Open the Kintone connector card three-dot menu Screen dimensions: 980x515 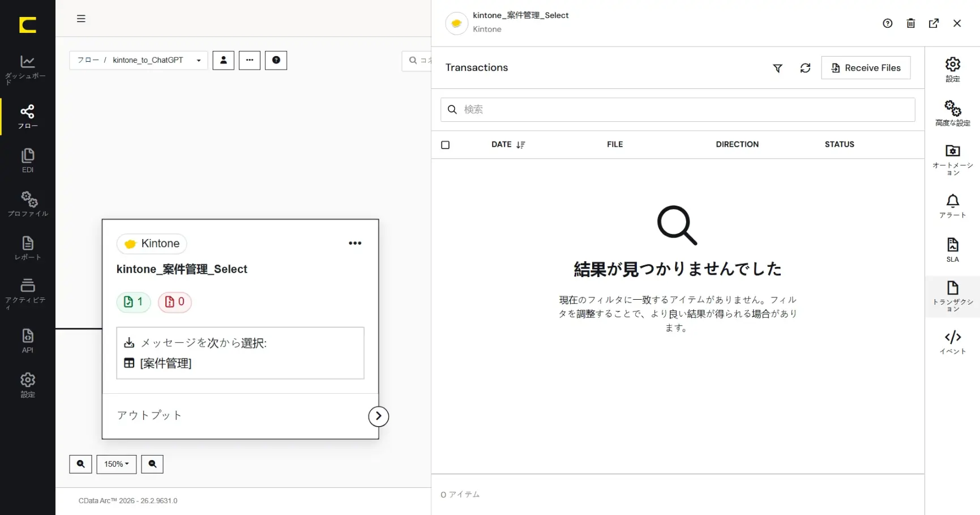click(x=355, y=243)
